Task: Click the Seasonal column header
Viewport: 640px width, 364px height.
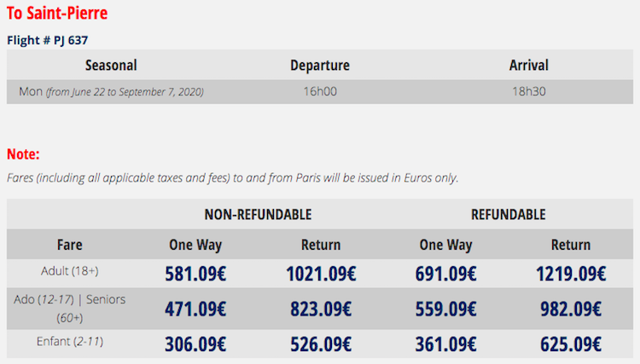Action: (x=111, y=65)
